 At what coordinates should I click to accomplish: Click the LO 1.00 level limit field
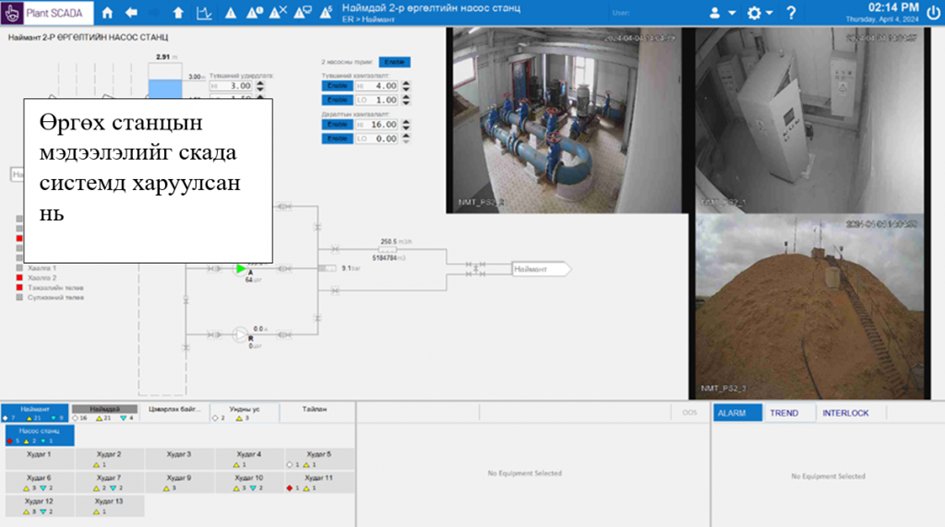377,99
